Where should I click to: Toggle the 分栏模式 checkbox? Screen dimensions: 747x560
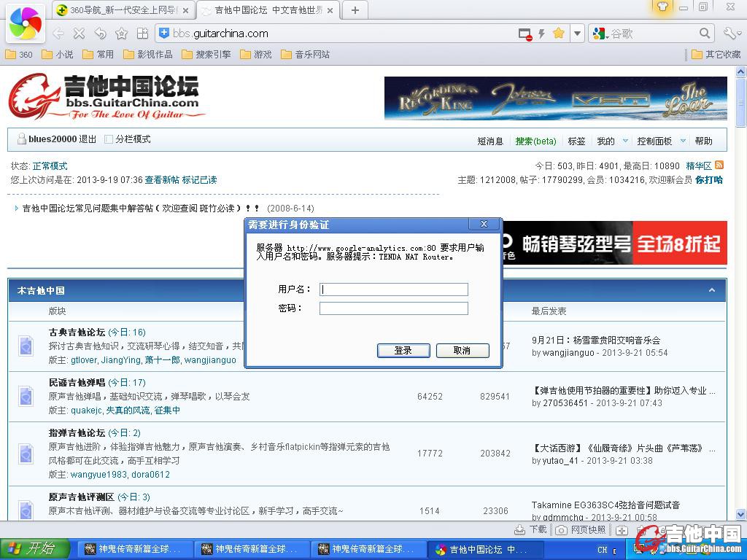pyautogui.click(x=109, y=139)
